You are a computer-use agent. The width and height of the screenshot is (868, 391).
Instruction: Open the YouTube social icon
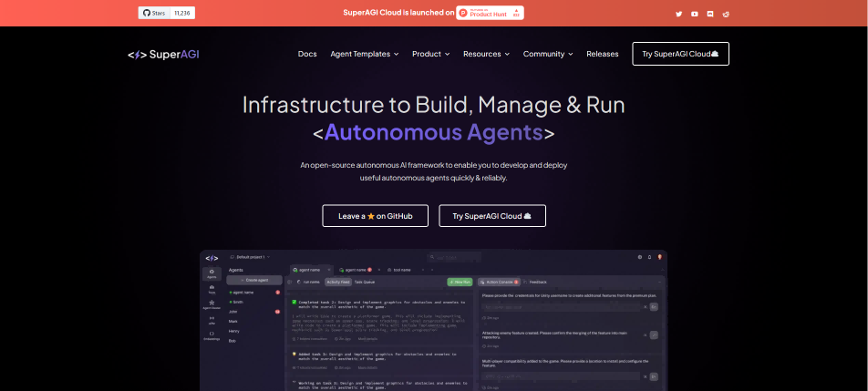point(694,14)
